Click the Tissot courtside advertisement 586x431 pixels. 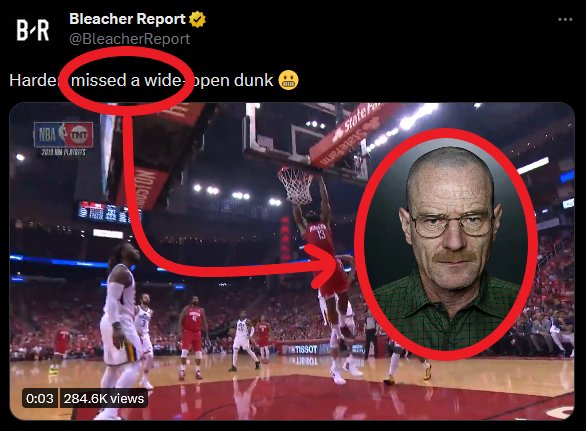307,350
